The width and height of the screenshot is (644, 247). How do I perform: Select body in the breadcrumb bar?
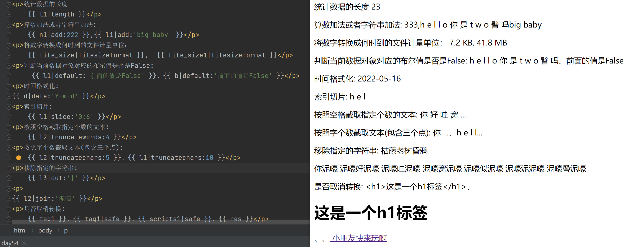click(45, 230)
